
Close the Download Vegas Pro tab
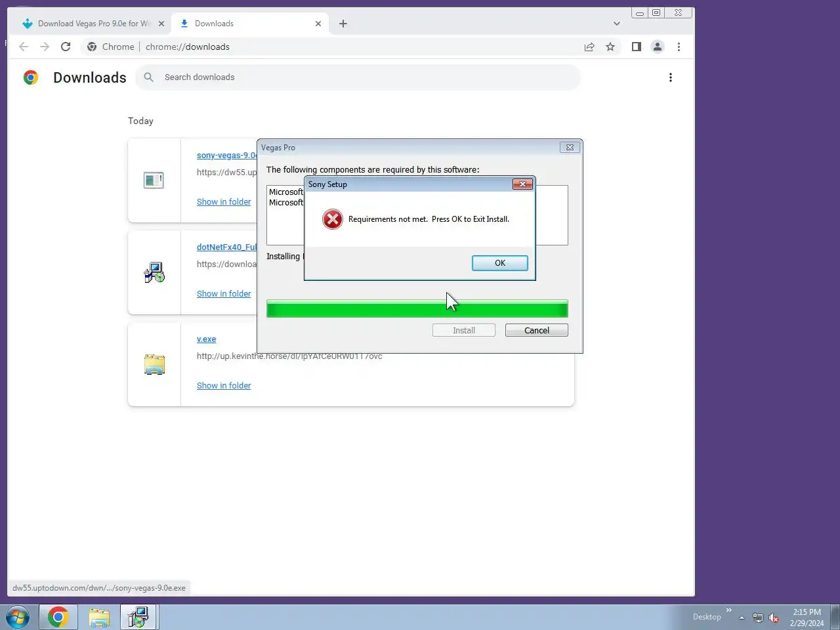point(161,24)
